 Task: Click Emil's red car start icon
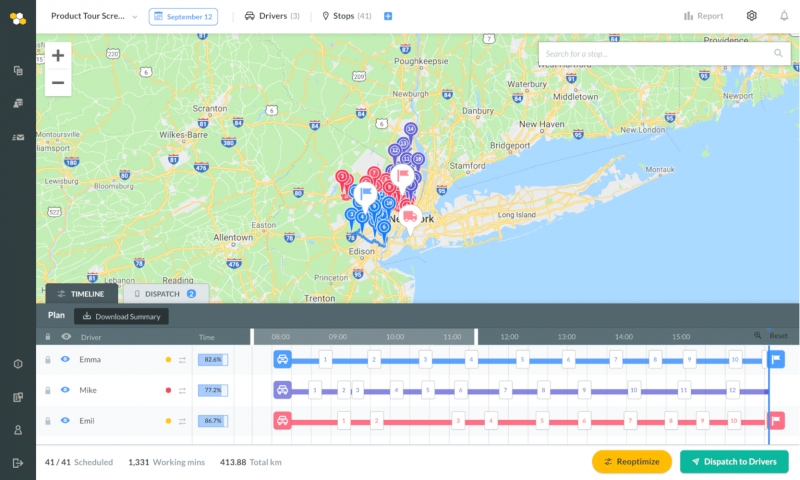(283, 421)
